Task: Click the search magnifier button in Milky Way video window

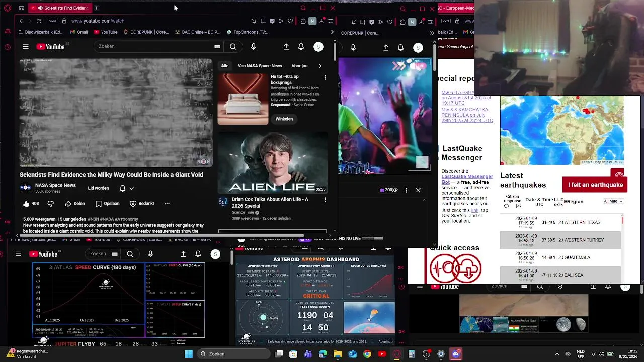Action: pyautogui.click(x=233, y=47)
